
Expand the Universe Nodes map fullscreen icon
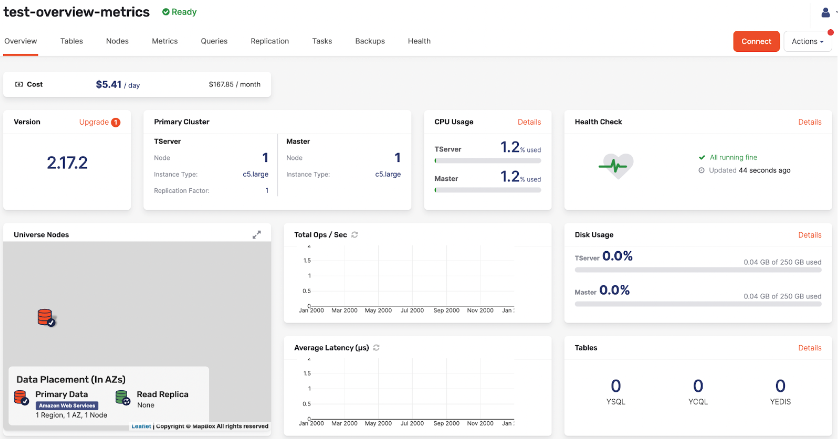click(x=257, y=234)
